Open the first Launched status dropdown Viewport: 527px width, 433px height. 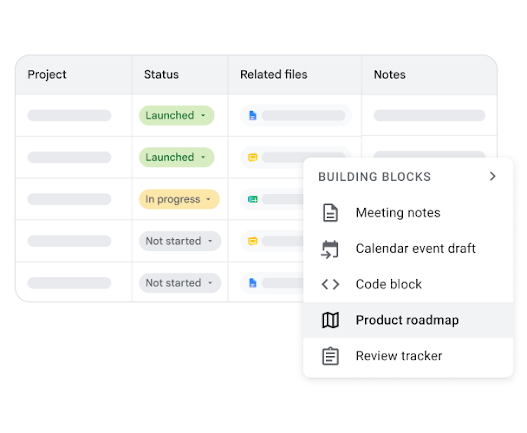(x=177, y=116)
